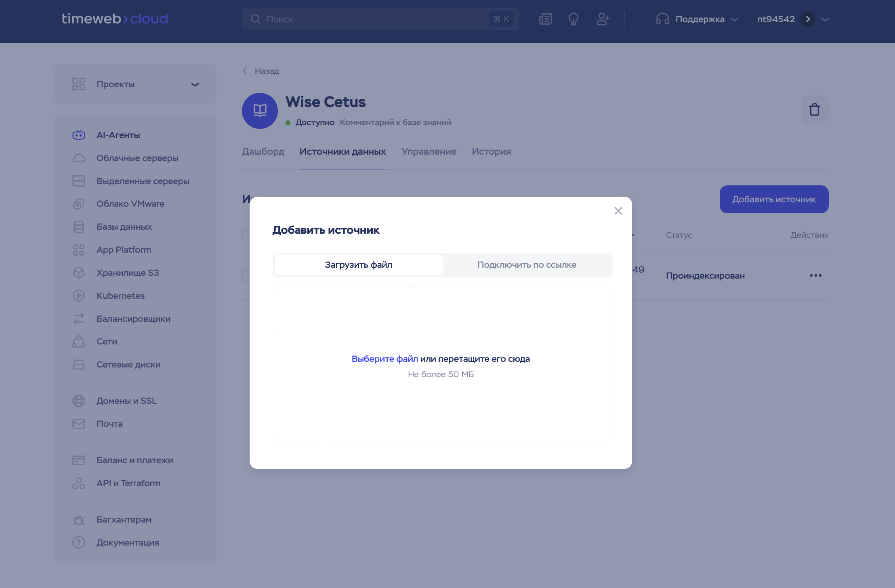The height and width of the screenshot is (588, 895).
Task: Click the Выберите файл link
Action: click(384, 359)
